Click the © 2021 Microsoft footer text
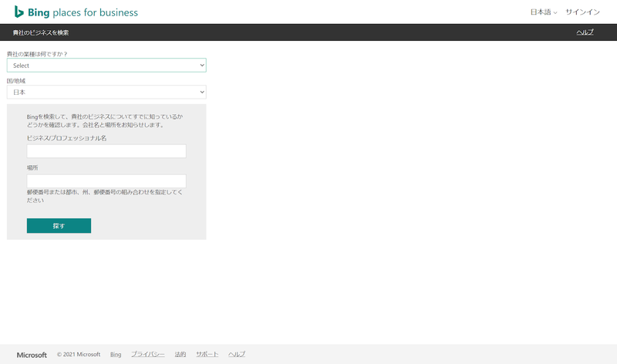The width and height of the screenshot is (617, 364). (79, 354)
